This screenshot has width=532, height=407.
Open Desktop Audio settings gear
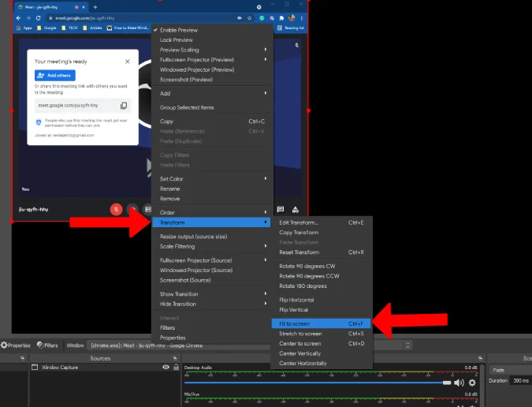(x=472, y=383)
